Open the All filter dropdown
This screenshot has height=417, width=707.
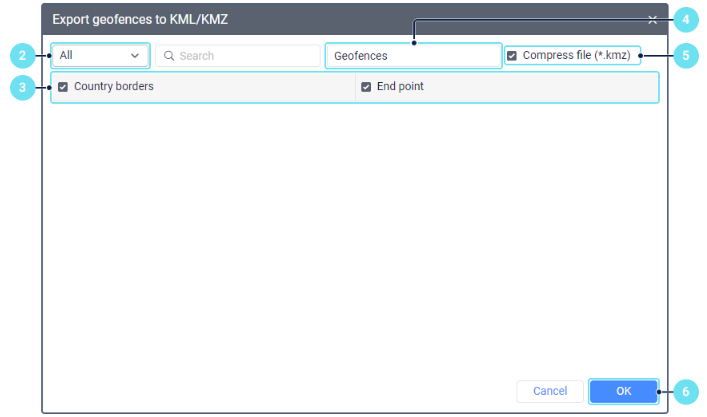coord(100,55)
